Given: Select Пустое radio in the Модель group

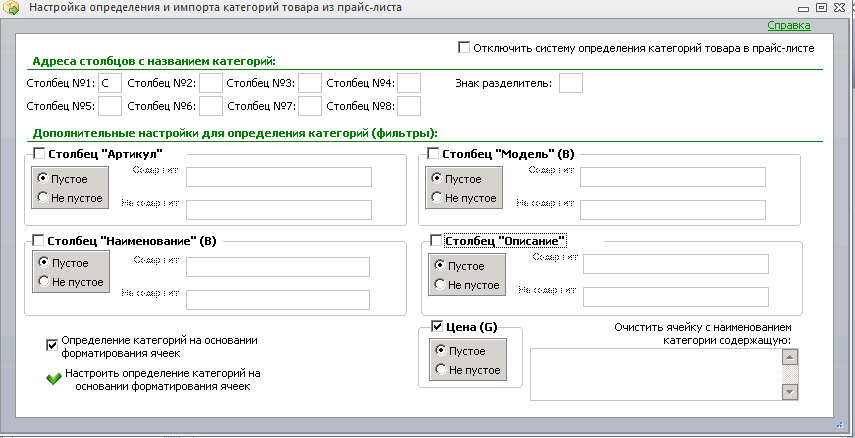Looking at the screenshot, I should (436, 178).
